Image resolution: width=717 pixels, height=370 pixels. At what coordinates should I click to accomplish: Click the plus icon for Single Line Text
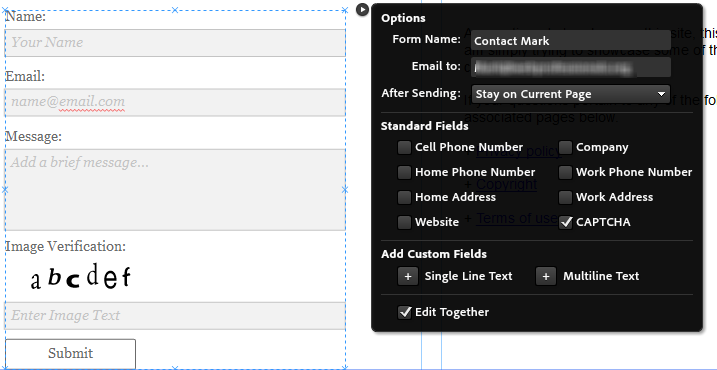[x=408, y=277]
